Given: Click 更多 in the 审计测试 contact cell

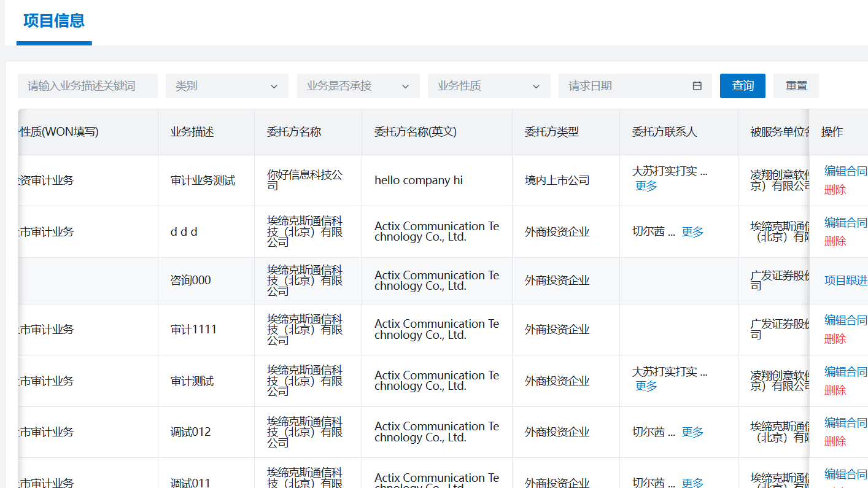Looking at the screenshot, I should point(646,386).
